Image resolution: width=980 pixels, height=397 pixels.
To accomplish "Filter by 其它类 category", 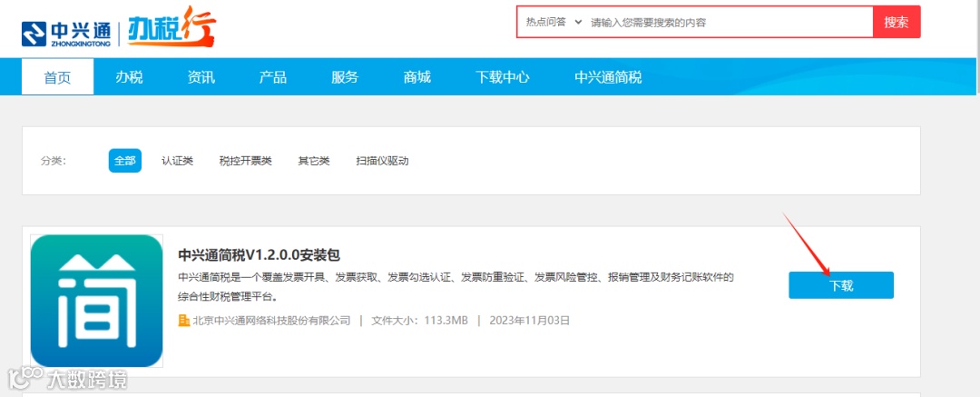I will 314,161.
